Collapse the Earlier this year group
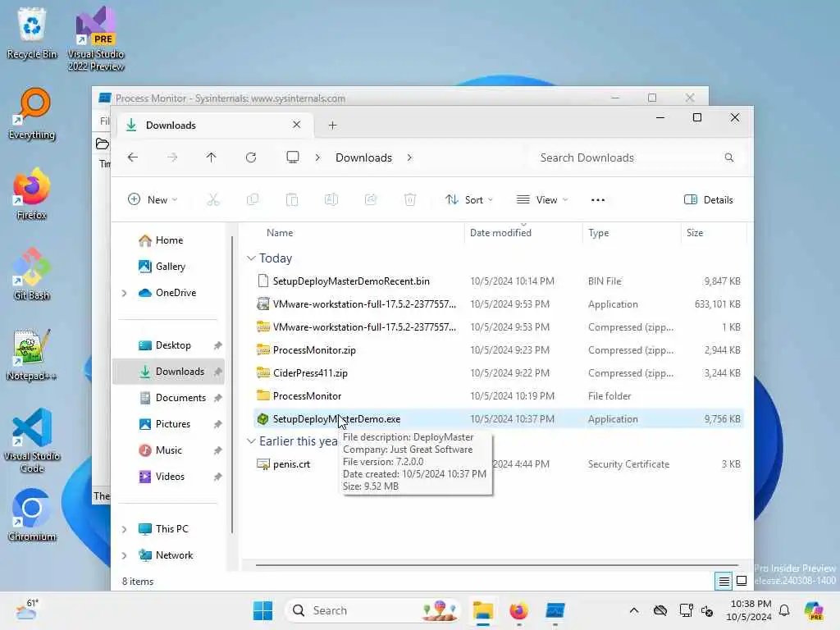 251,441
